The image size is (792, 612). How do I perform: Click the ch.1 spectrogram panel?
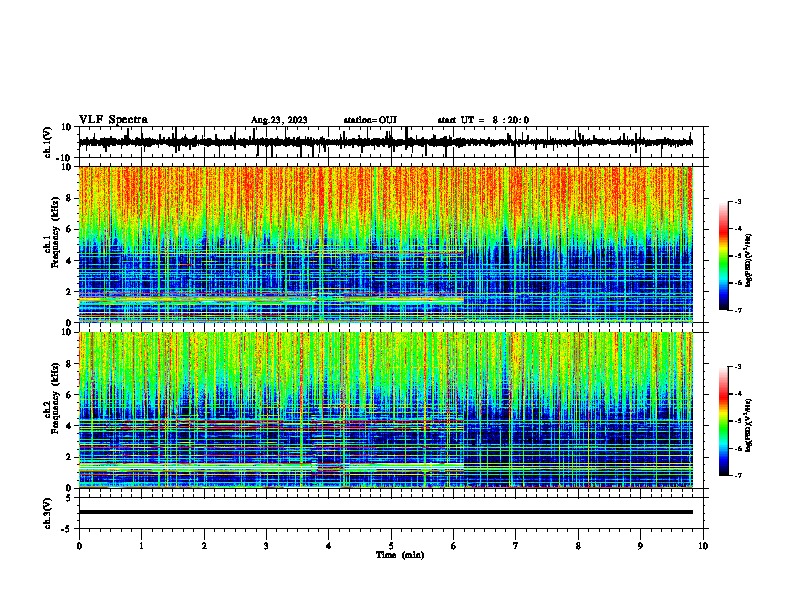click(x=385, y=244)
